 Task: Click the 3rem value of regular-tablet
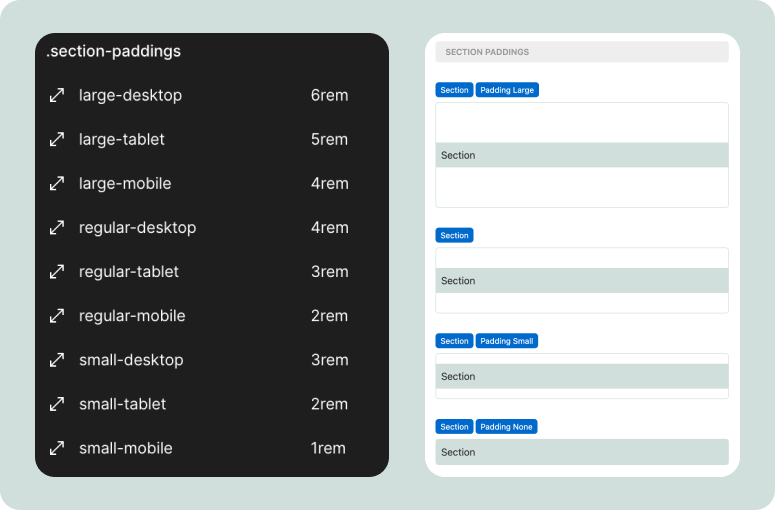click(x=330, y=272)
